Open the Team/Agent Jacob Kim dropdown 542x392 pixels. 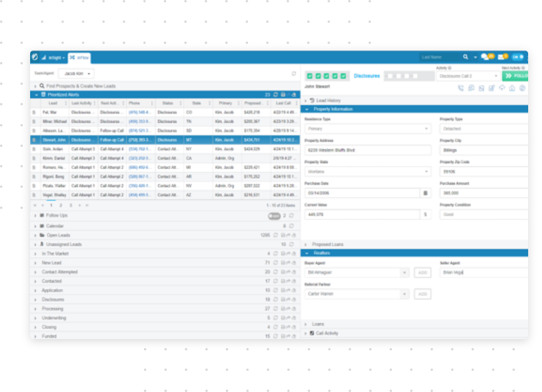pos(75,73)
